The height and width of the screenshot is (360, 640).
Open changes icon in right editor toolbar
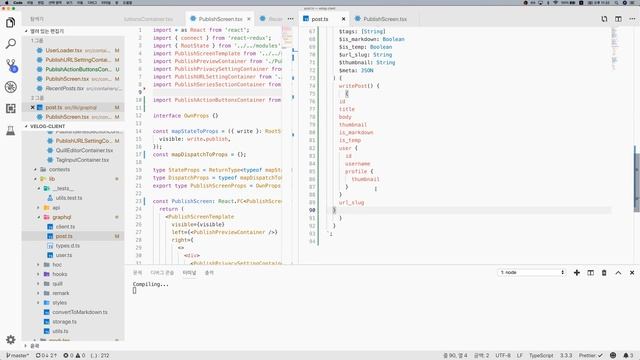tap(604, 19)
